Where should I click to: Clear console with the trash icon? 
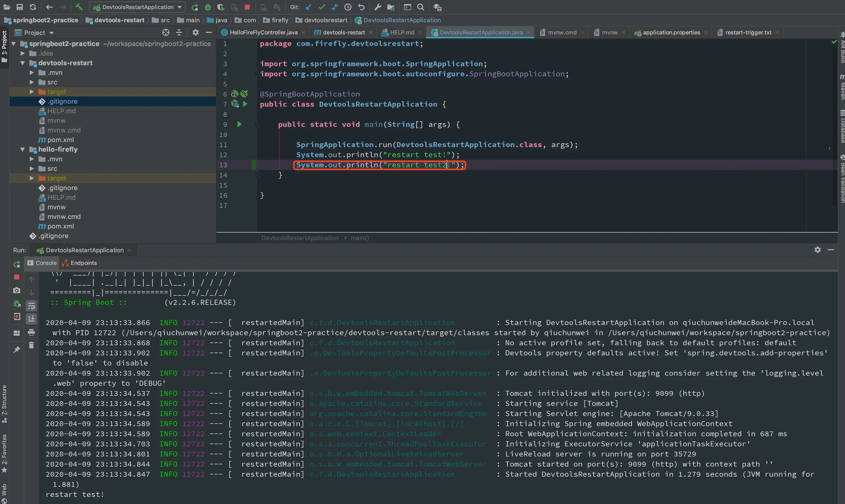pyautogui.click(x=31, y=345)
